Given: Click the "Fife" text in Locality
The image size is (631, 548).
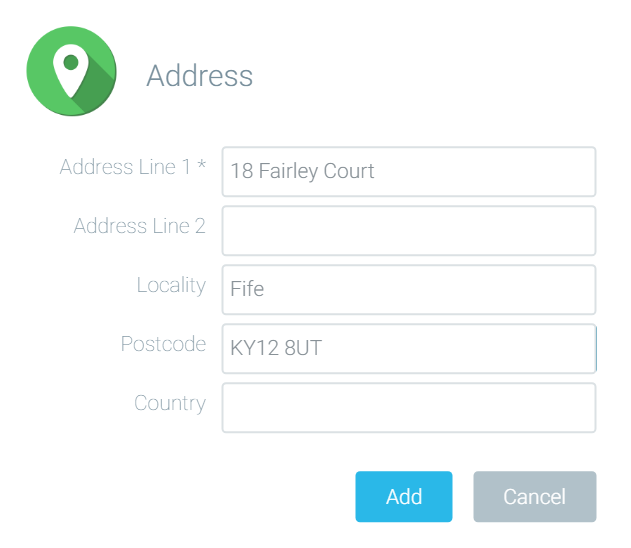Looking at the screenshot, I should [247, 288].
